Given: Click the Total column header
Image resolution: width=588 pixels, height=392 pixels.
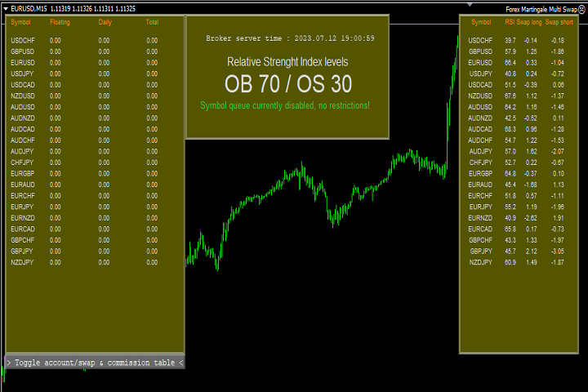Looking at the screenshot, I should (152, 22).
